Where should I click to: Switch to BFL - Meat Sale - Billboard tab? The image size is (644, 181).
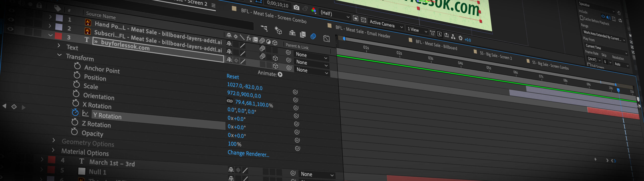tap(436, 45)
